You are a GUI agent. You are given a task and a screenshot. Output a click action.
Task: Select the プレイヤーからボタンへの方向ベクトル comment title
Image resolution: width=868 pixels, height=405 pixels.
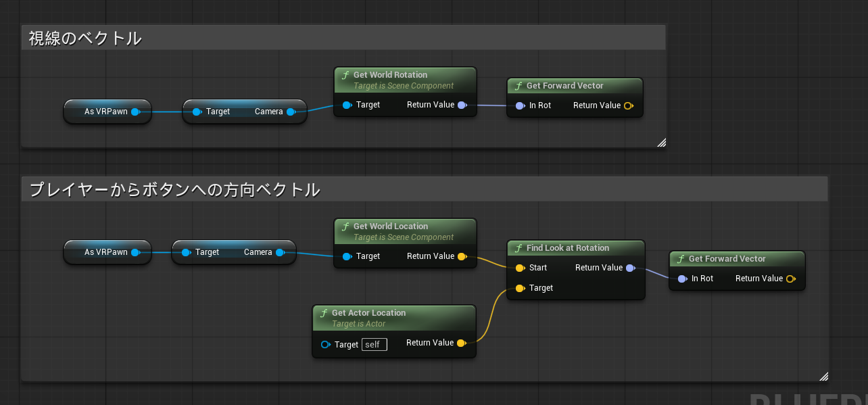tap(174, 190)
